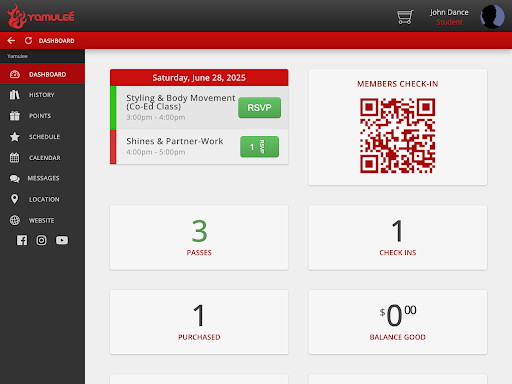The width and height of the screenshot is (512, 384).
Task: Open the 1 Check Ins card
Action: pyautogui.click(x=398, y=237)
